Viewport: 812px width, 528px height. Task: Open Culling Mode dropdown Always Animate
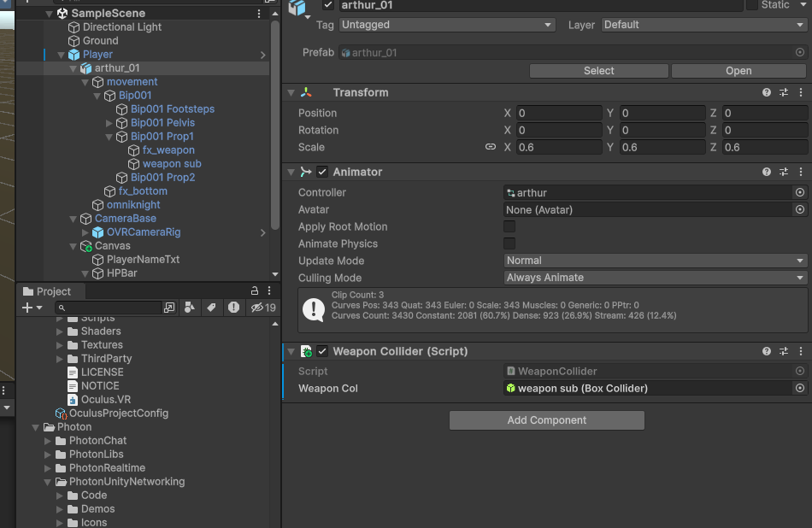pyautogui.click(x=655, y=278)
